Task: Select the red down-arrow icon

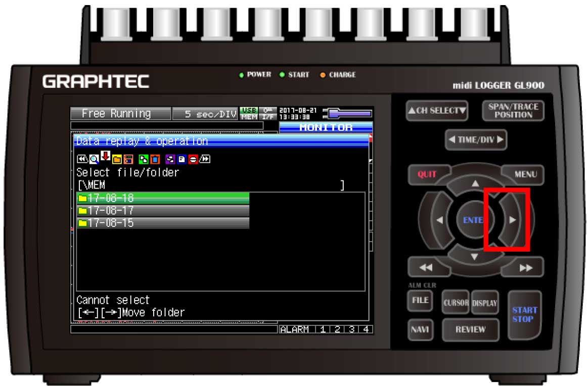Action: pyautogui.click(x=105, y=156)
